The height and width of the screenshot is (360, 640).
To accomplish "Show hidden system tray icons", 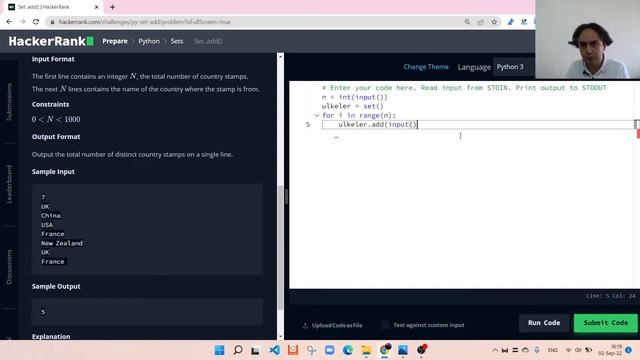I will point(495,350).
